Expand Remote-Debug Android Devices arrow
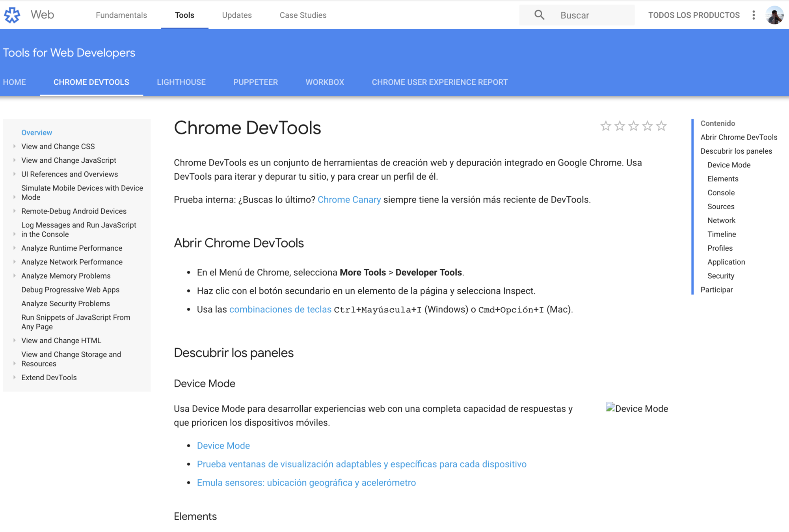Image resolution: width=789 pixels, height=532 pixels. (x=15, y=211)
